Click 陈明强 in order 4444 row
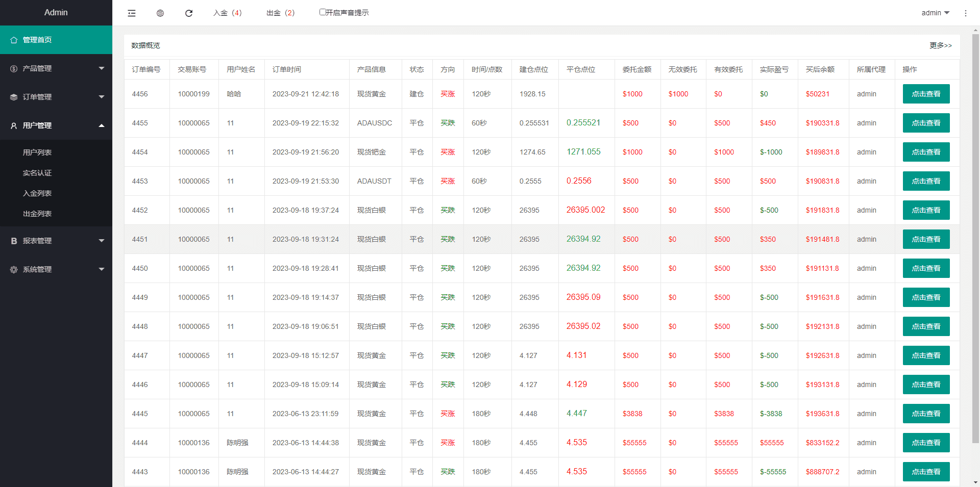Screen dimensions: 980x487 pyautogui.click(x=237, y=443)
